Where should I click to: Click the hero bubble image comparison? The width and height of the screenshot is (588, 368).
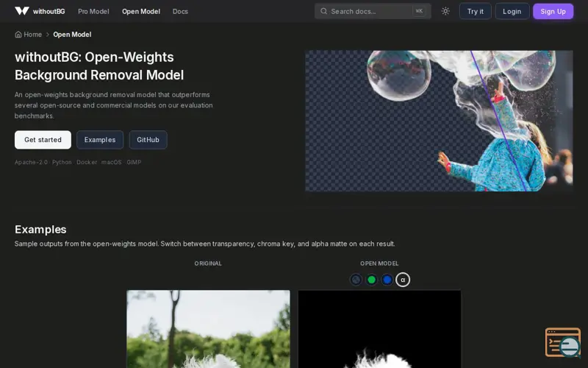coord(439,121)
